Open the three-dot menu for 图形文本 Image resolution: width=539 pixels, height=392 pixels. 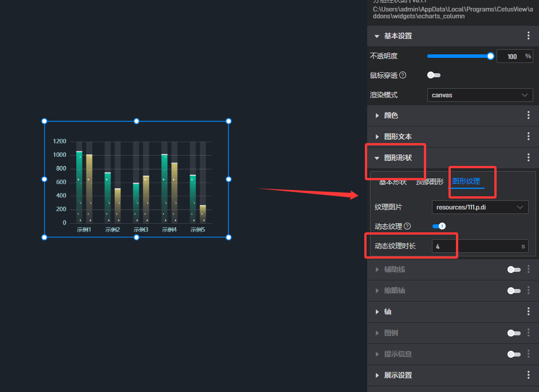pyautogui.click(x=528, y=137)
